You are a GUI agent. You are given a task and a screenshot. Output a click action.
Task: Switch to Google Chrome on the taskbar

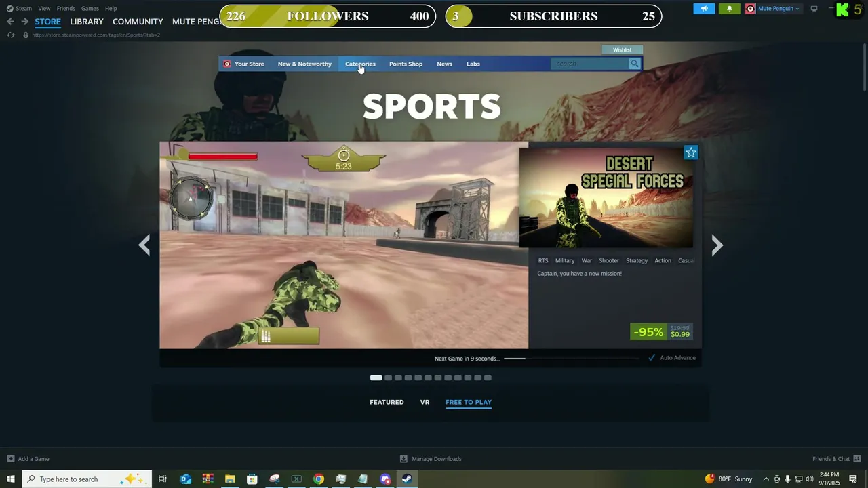point(318,479)
